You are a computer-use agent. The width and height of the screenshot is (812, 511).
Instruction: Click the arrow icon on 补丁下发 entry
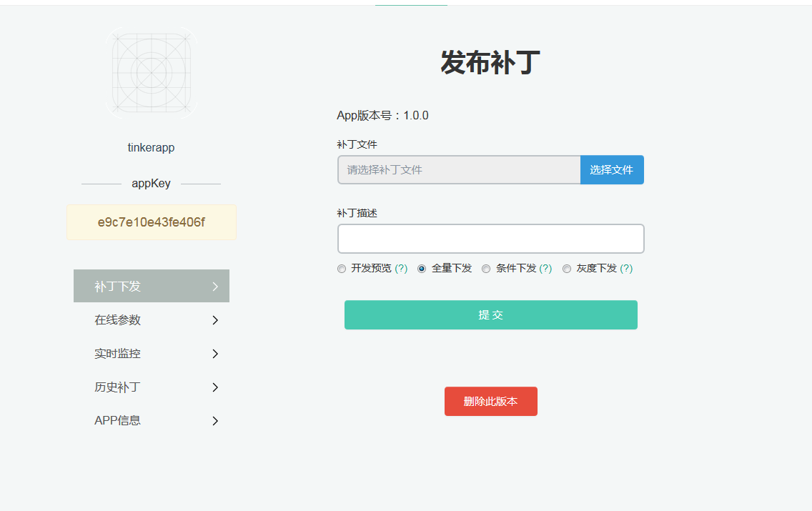214,286
